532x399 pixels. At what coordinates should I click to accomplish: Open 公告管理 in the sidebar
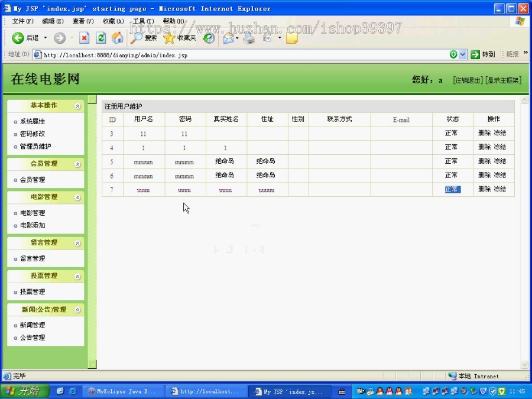[x=33, y=338]
